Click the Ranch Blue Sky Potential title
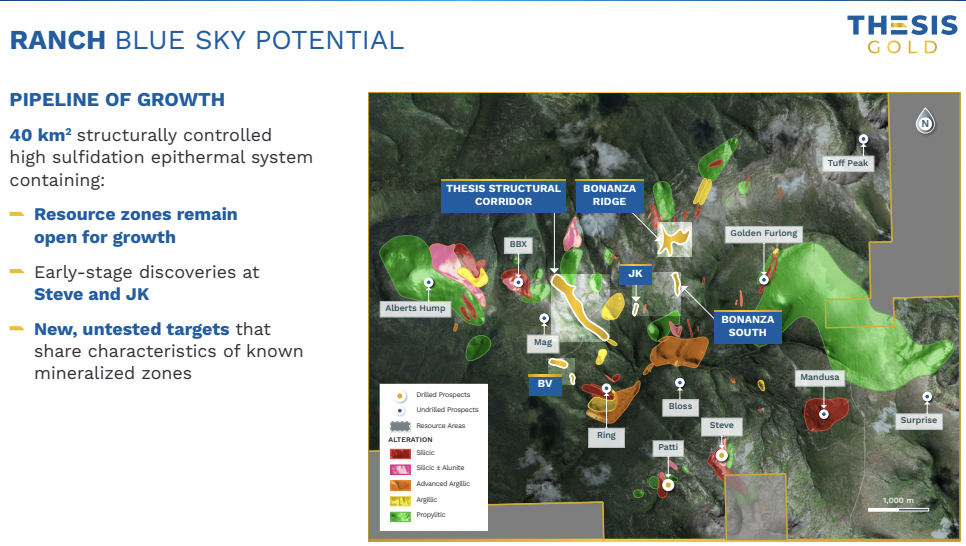Image resolution: width=966 pixels, height=546 pixels. coord(206,41)
